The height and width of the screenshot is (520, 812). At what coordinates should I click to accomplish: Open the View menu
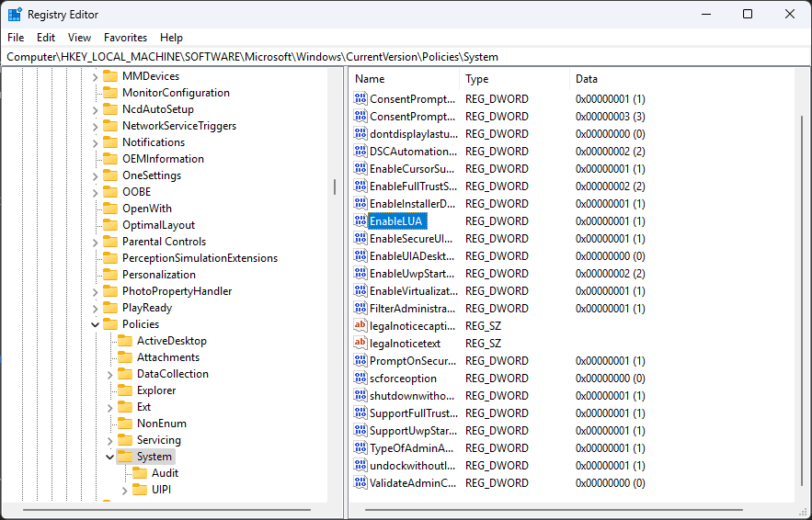(79, 38)
